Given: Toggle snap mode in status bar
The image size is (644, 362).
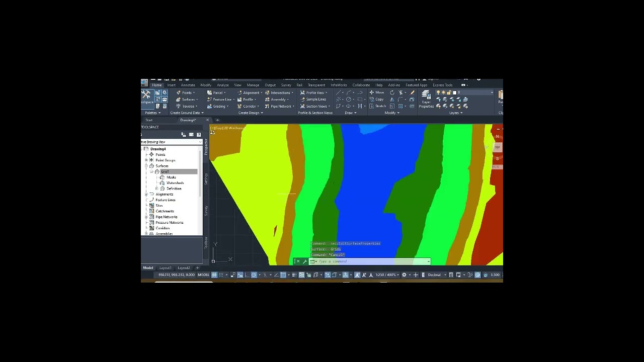Looking at the screenshot, I should [x=221, y=275].
